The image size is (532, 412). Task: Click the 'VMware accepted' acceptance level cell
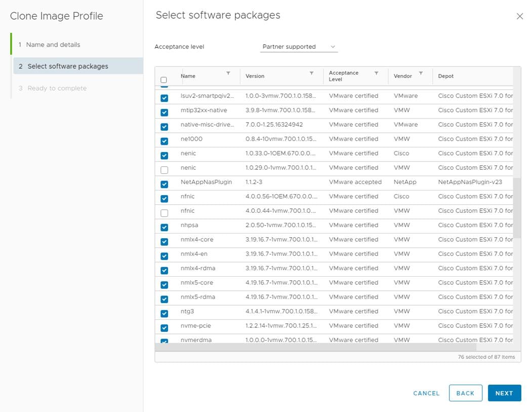coord(355,182)
